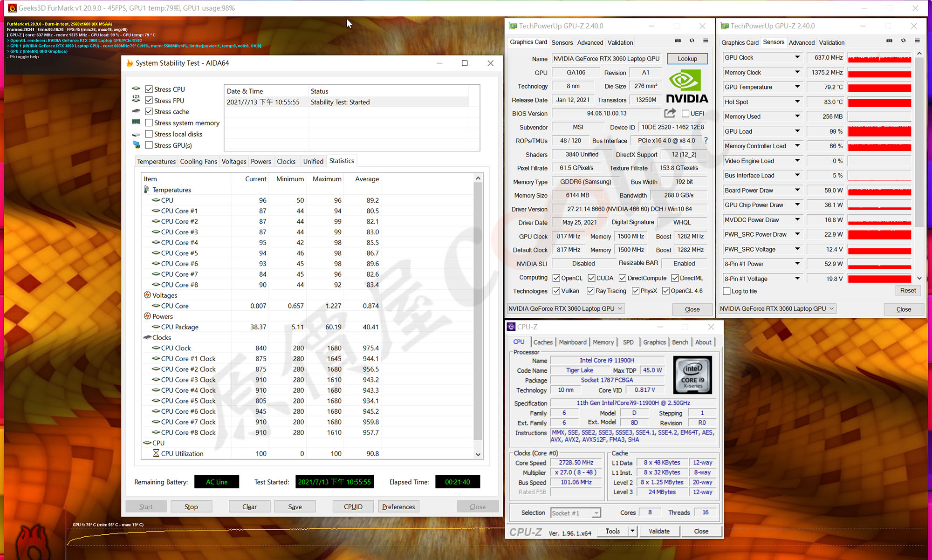This screenshot has height=560, width=932.
Task: Click the Reset button in GPU-Z Sensors
Action: (x=908, y=290)
